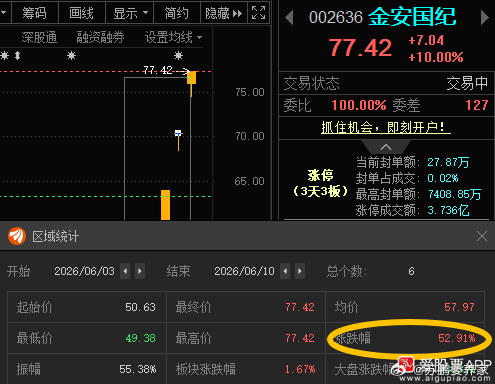Open 设置均线 moving average dropdown
Image resolution: width=495 pixels, height=384 pixels.
pos(173,37)
